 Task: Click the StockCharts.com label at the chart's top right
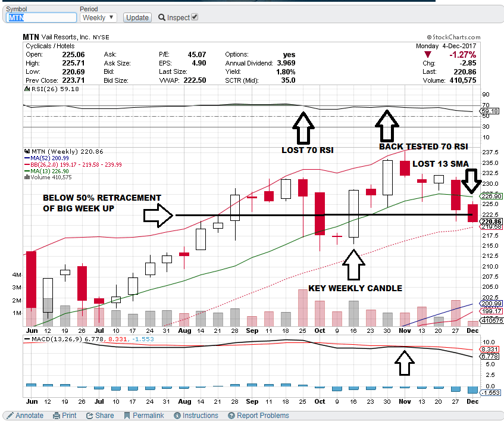pyautogui.click(x=453, y=37)
